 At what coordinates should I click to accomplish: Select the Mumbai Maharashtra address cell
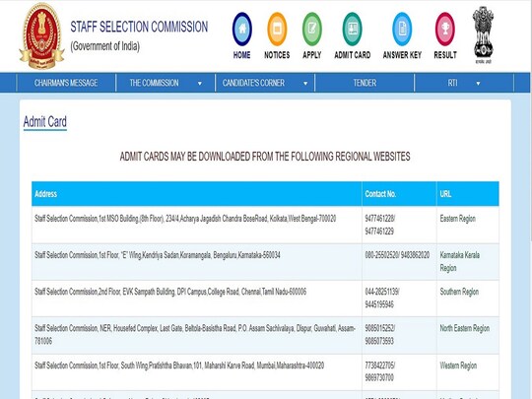[x=197, y=372]
